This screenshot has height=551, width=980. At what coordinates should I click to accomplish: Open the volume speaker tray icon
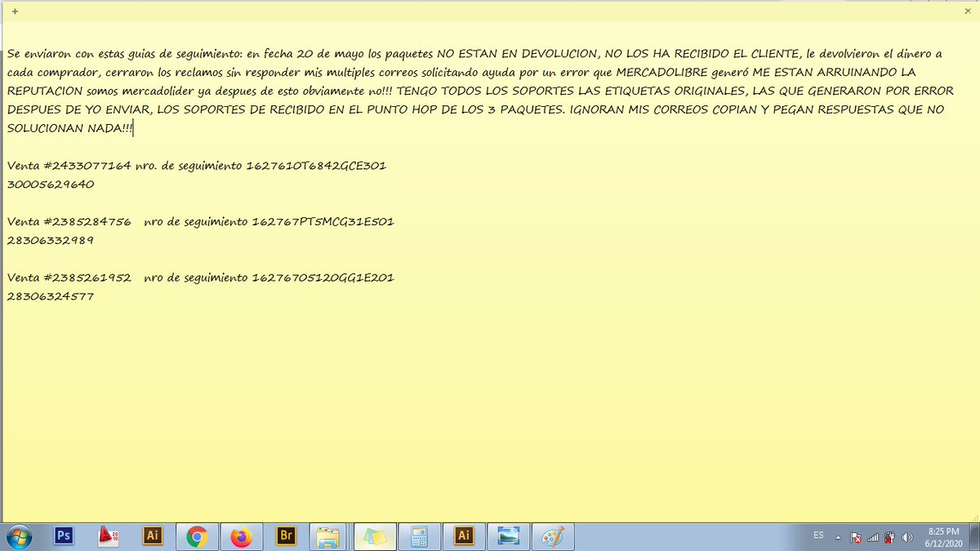pyautogui.click(x=906, y=537)
